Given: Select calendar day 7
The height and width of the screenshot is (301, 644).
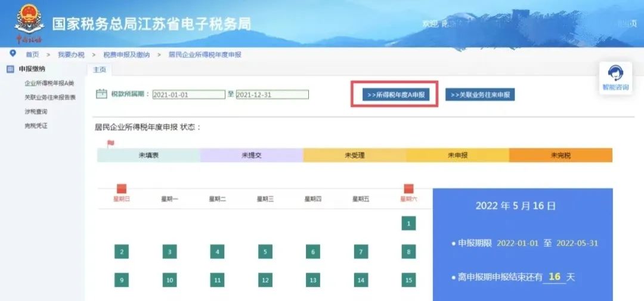Looking at the screenshot, I should (x=361, y=251).
